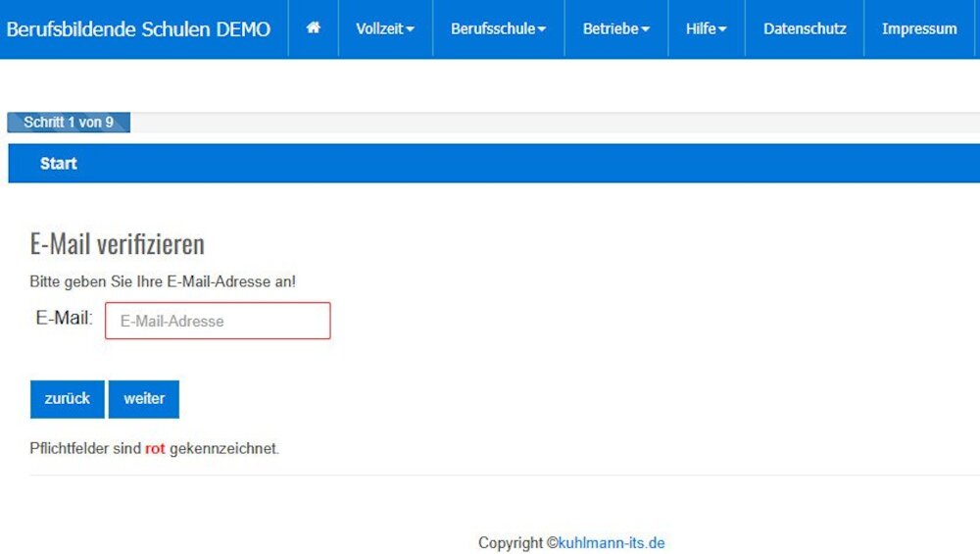Click the E-Mail field label
Viewport: 980px width, 554px height.
(64, 319)
